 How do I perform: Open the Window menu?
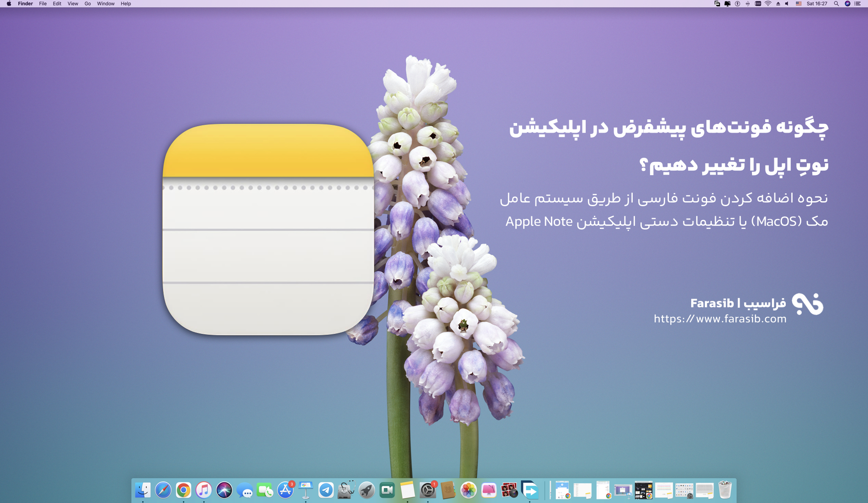click(x=106, y=4)
